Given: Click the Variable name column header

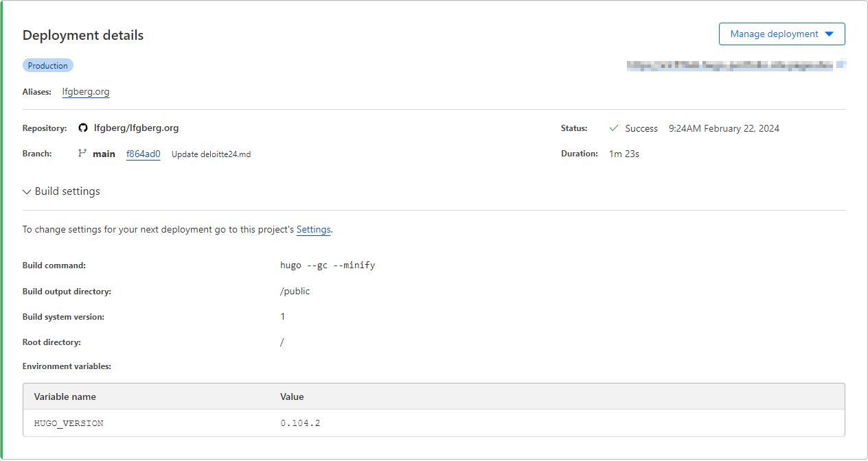Looking at the screenshot, I should tap(65, 397).
